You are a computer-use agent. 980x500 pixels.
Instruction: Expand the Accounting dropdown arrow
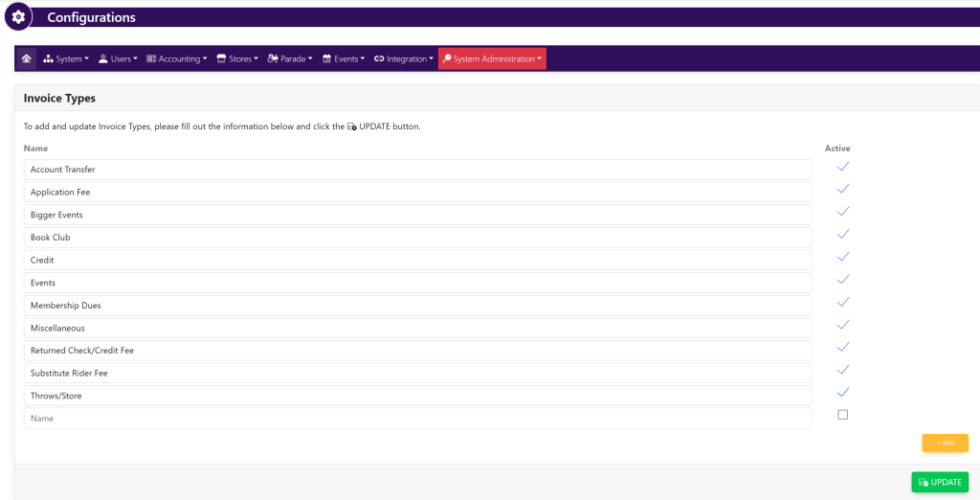click(205, 59)
